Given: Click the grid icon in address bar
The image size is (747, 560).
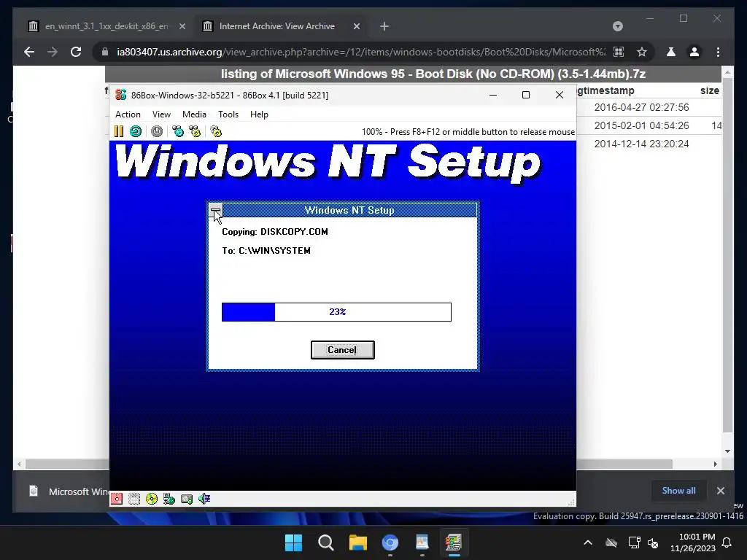Looking at the screenshot, I should pyautogui.click(x=619, y=52).
